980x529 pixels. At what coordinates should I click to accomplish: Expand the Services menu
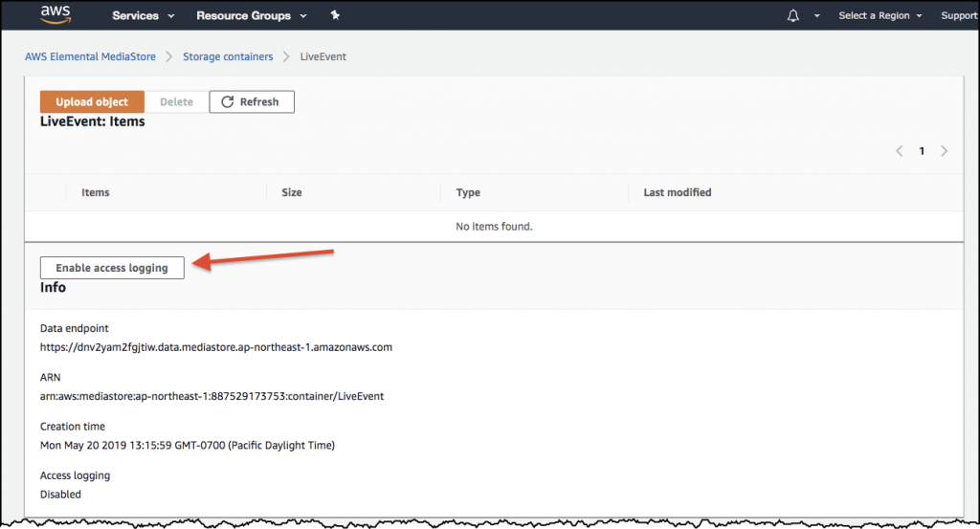pos(144,16)
